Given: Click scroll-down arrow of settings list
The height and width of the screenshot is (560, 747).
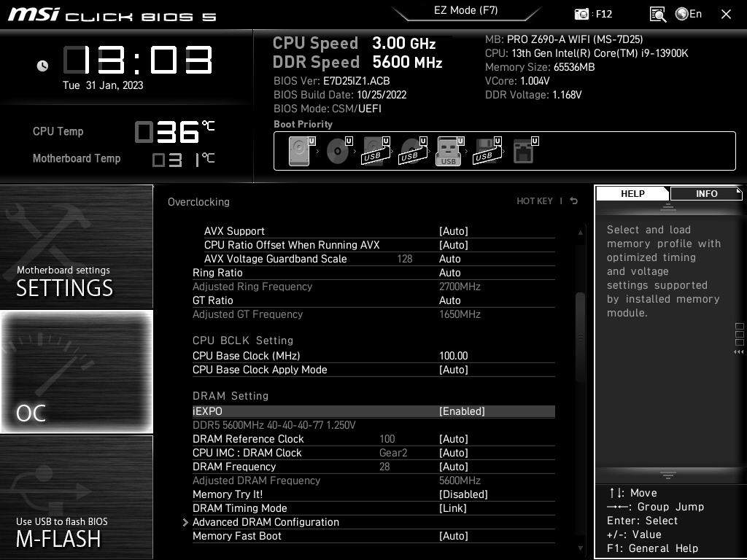Looking at the screenshot, I should pos(580,548).
